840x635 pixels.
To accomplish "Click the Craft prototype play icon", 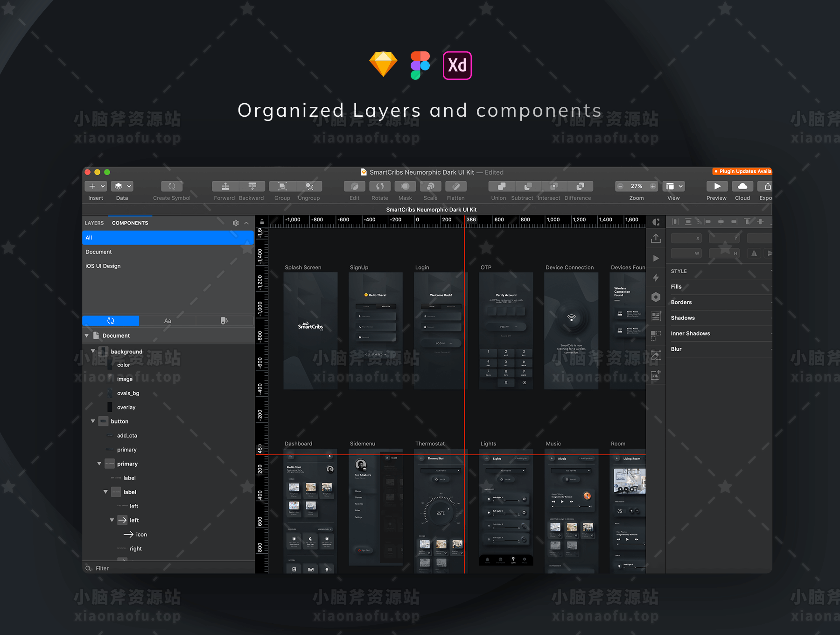I will point(656,258).
